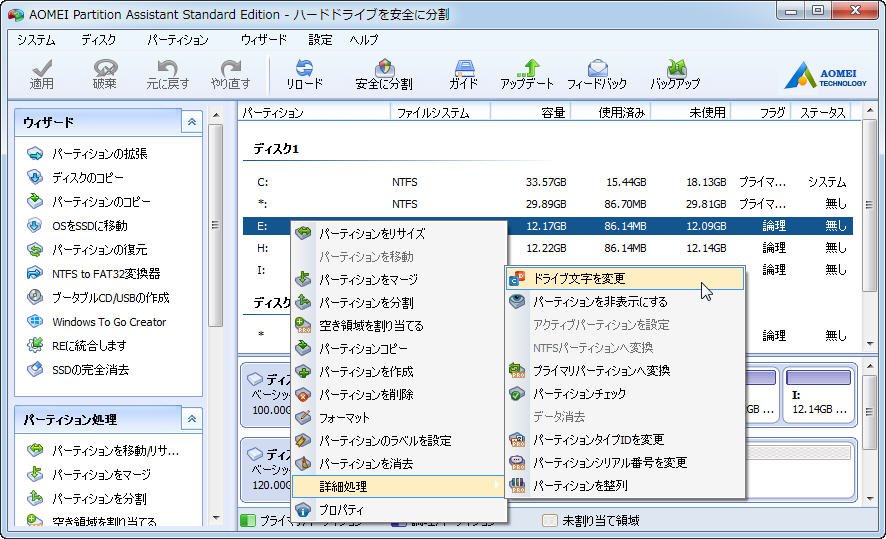Open ブータブルCD/USBの作成 wizard
Screen dimensions: 886x539
coord(99,298)
